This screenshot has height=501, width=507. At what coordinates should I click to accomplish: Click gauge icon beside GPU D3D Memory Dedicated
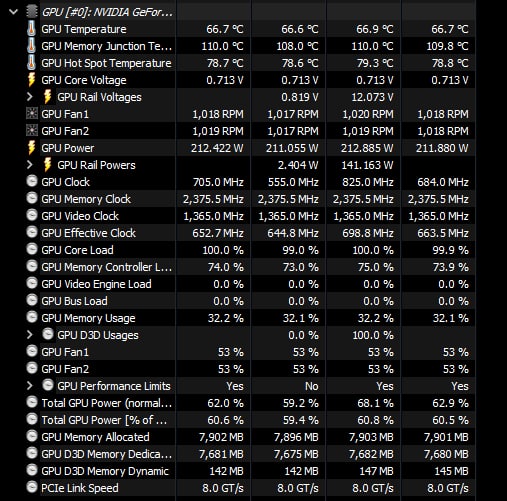tap(32, 453)
